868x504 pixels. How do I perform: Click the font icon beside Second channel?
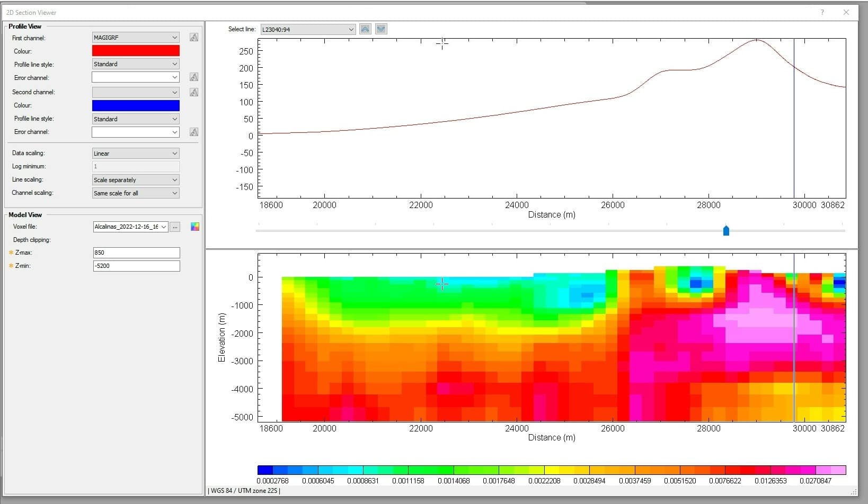[194, 92]
